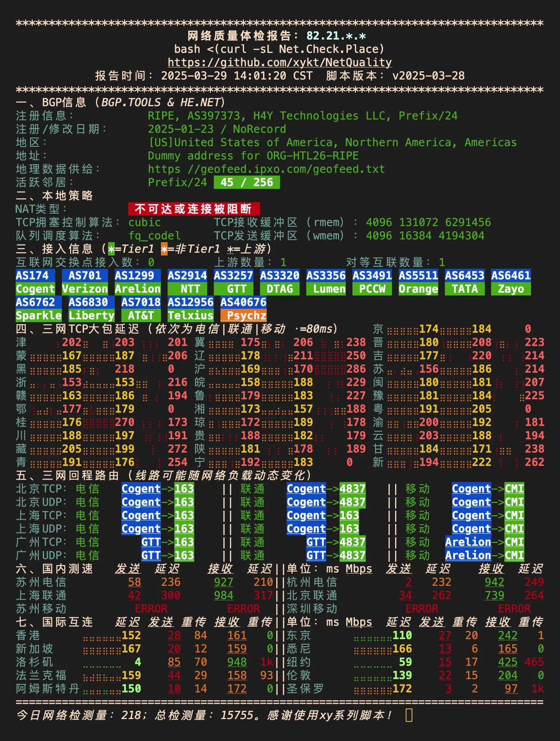Click the bash curl Net.Check.Place command line
Viewport: 560px width, 741px height.
(280, 49)
